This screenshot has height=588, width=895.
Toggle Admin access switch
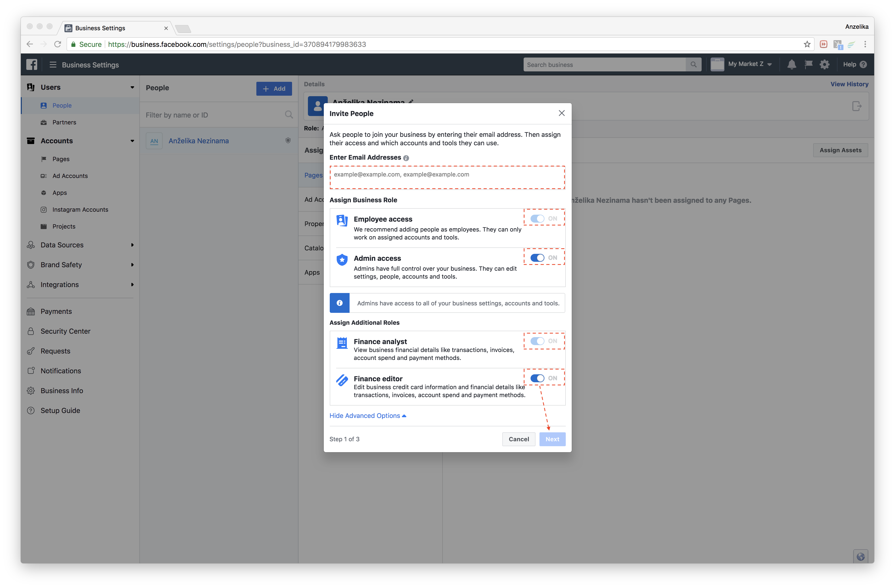pos(537,258)
